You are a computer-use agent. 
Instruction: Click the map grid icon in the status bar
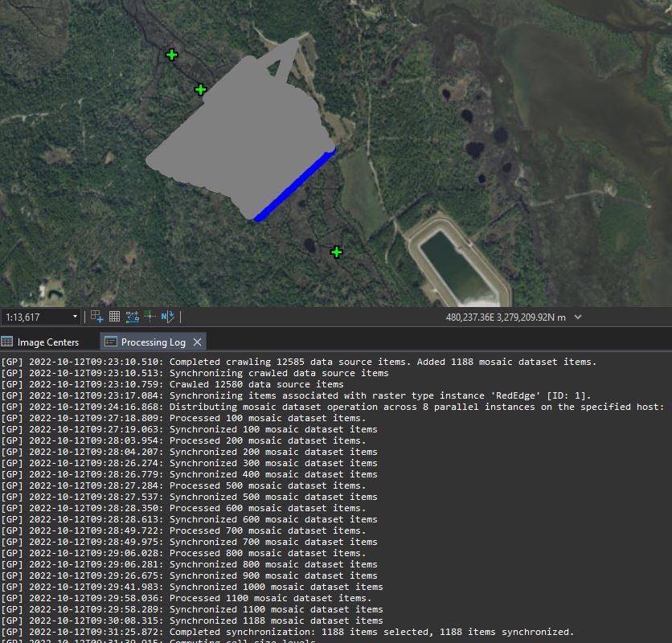pyautogui.click(x=113, y=316)
